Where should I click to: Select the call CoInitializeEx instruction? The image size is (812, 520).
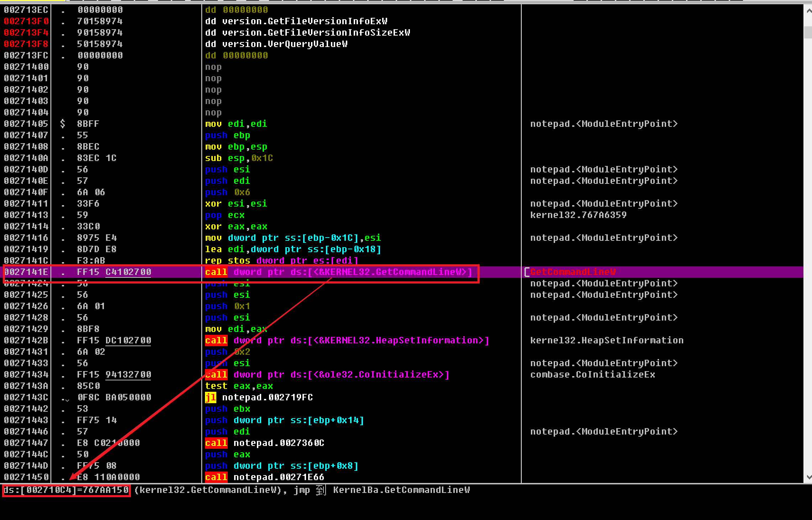(x=327, y=375)
